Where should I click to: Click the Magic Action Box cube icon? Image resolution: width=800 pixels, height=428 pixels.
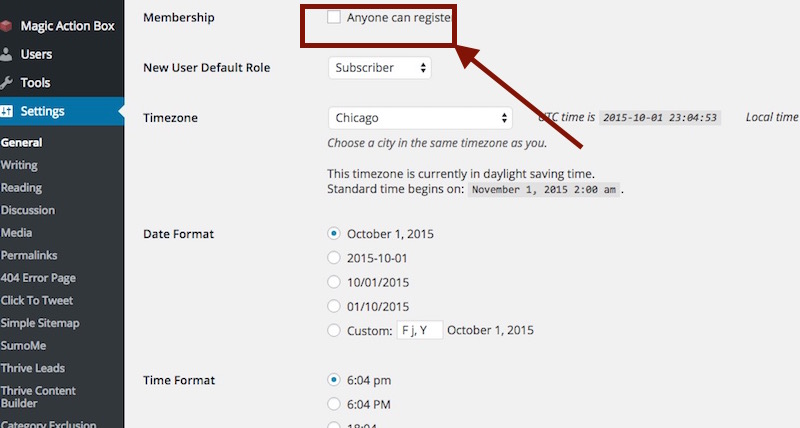pyautogui.click(x=6, y=26)
